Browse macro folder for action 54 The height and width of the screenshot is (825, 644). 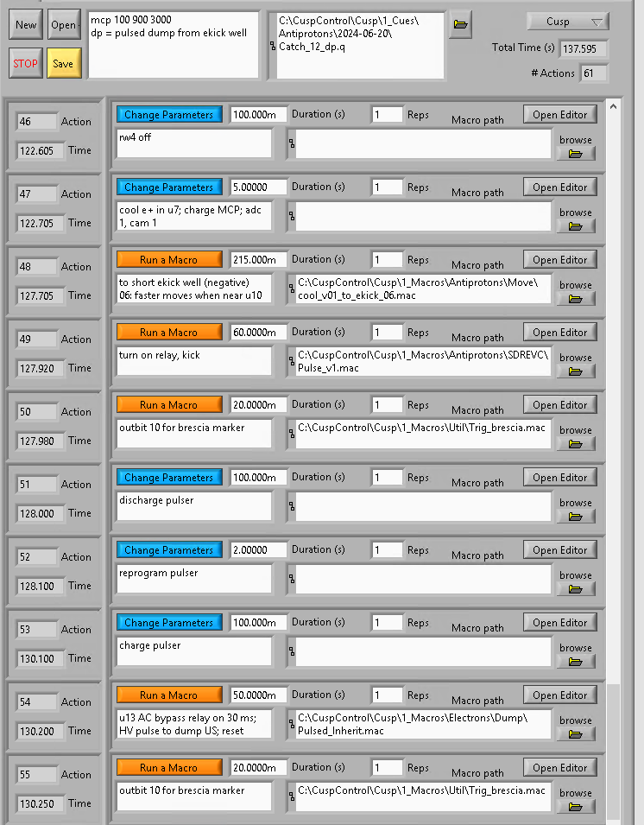(x=576, y=734)
